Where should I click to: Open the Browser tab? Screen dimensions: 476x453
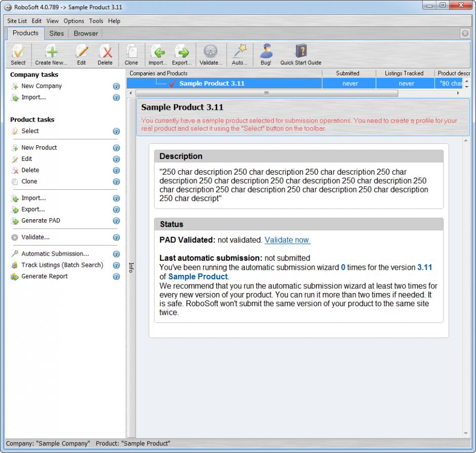[86, 33]
